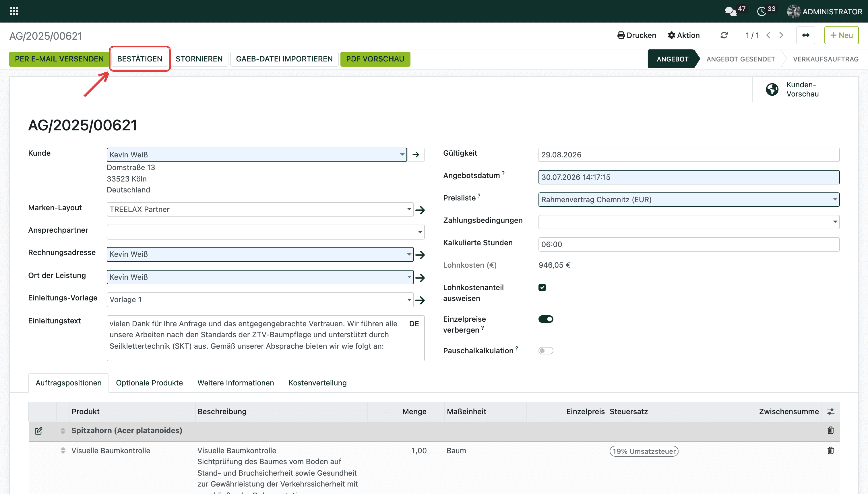Uncheck Lohnkostenanteil ausweisen checkbox
This screenshot has height=494, width=868.
(542, 287)
